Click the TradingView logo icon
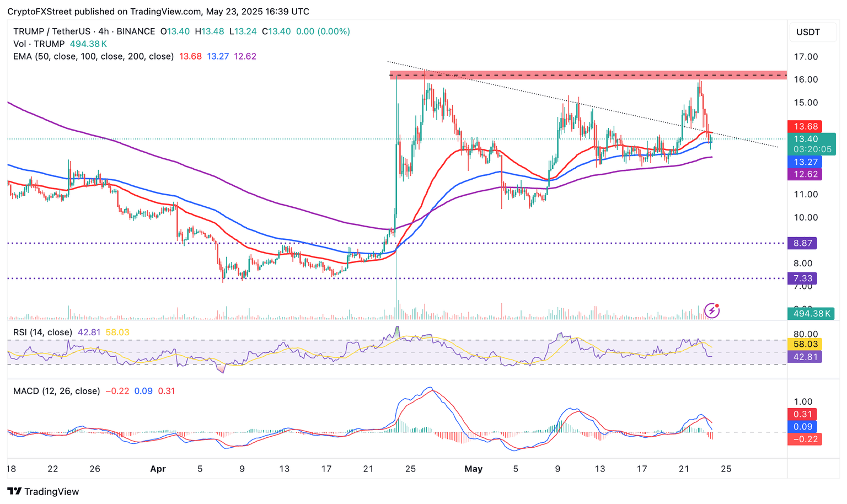Image resolution: width=847 pixels, height=504 pixels. pos(14,491)
